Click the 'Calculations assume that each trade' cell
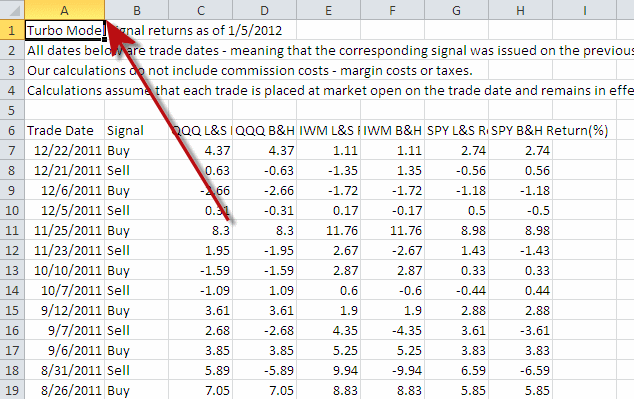The image size is (634, 399). tap(65, 90)
